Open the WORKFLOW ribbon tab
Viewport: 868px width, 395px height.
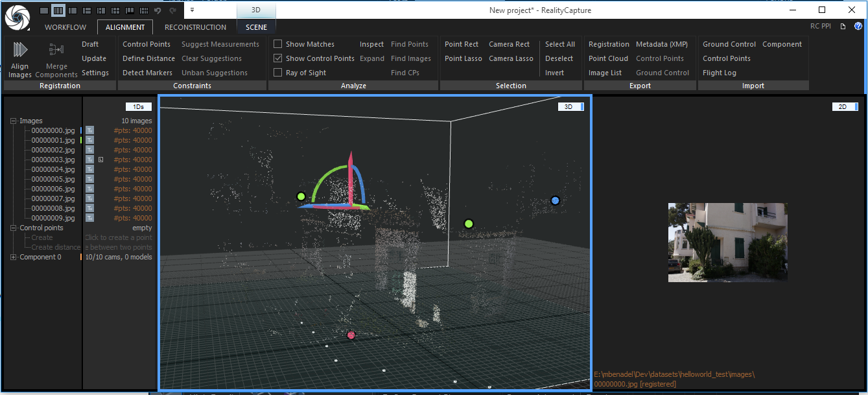(x=65, y=27)
